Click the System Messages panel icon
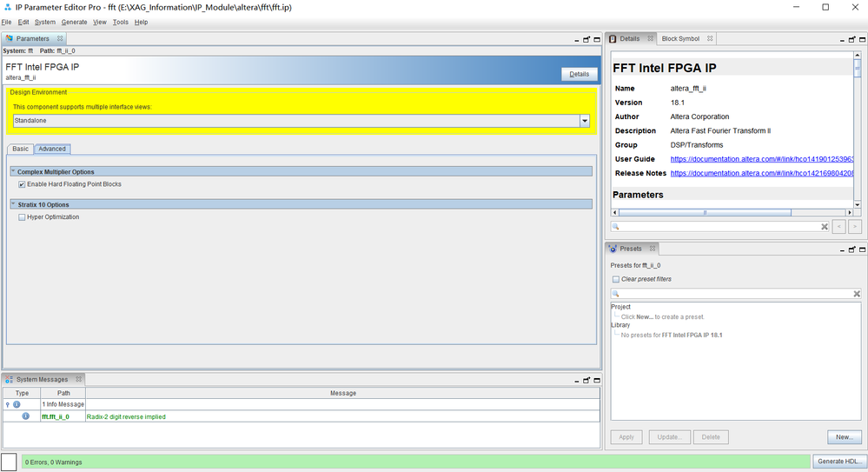Screen dimensions: 868x472 pos(9,380)
